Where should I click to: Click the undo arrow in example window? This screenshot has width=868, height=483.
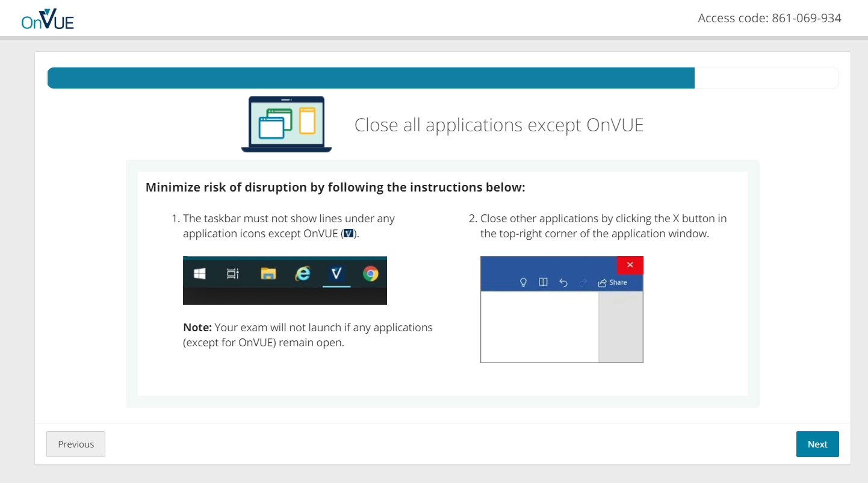coord(563,282)
